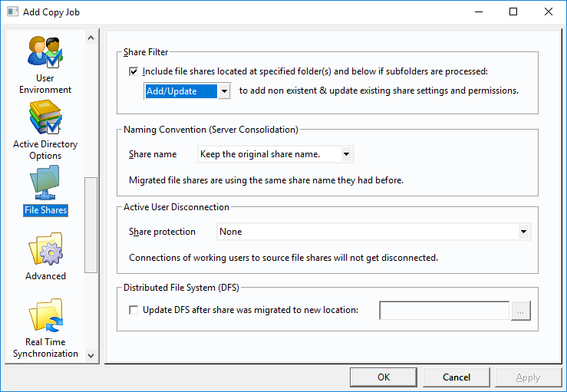This screenshot has width=567, height=392.
Task: Open the Advanced gear folder icon
Action: pyautogui.click(x=45, y=249)
